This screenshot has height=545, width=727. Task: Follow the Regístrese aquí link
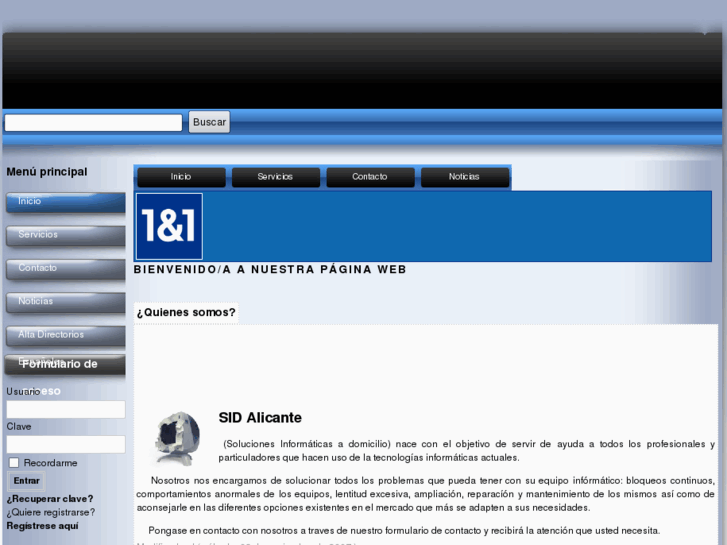point(42,526)
